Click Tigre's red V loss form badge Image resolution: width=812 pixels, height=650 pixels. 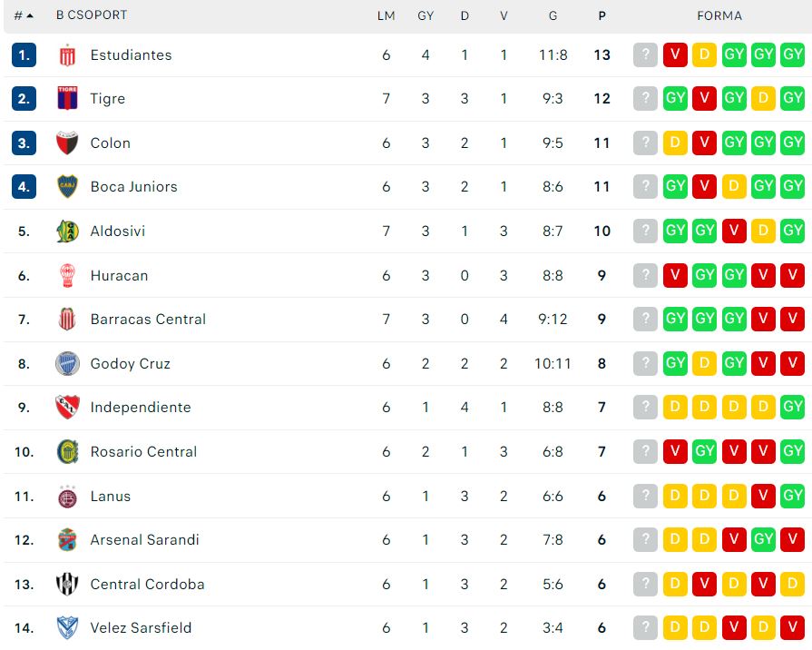pyautogui.click(x=704, y=98)
